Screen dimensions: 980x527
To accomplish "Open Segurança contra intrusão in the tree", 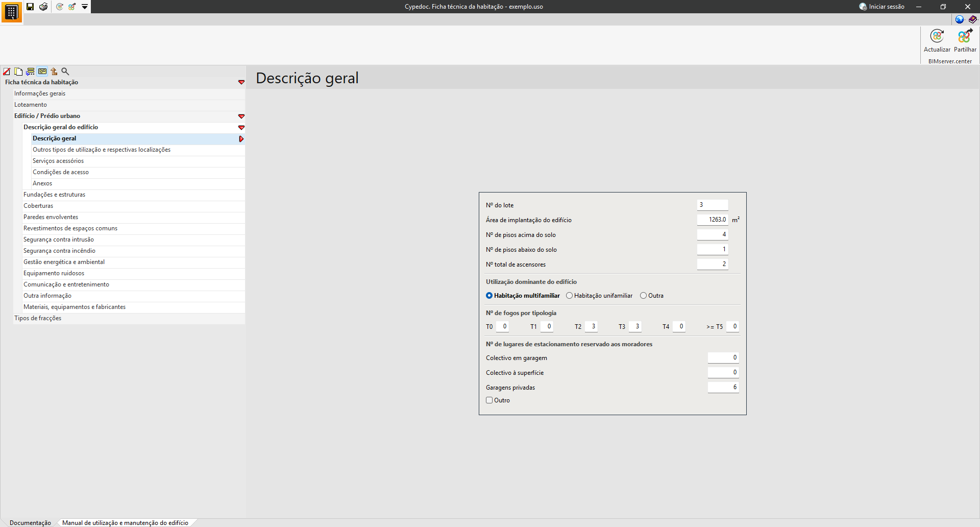I will tap(134, 239).
